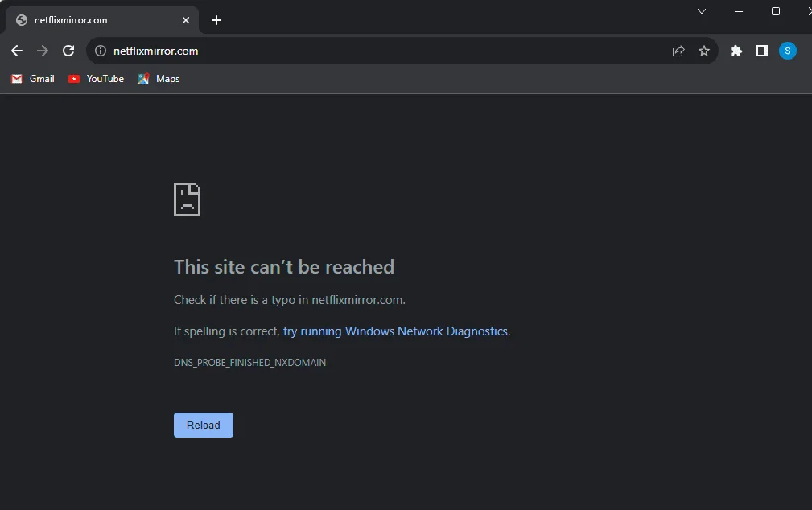Click 'This site can't be reached' heading
This screenshot has width=812, height=510.
pos(284,267)
